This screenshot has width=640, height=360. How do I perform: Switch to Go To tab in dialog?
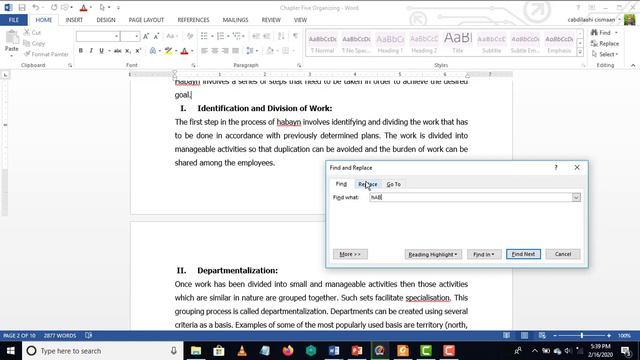(393, 184)
